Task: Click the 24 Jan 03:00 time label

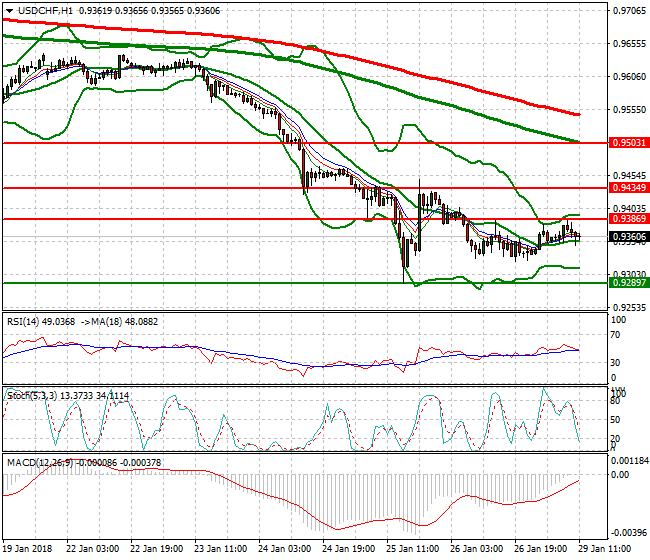Action: (x=284, y=549)
